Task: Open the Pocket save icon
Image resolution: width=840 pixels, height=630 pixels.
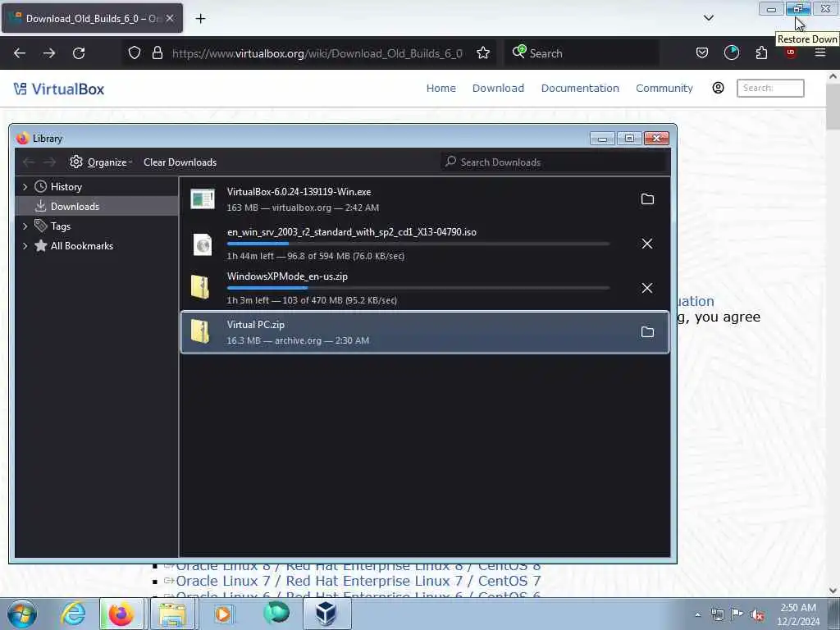Action: pyautogui.click(x=702, y=53)
